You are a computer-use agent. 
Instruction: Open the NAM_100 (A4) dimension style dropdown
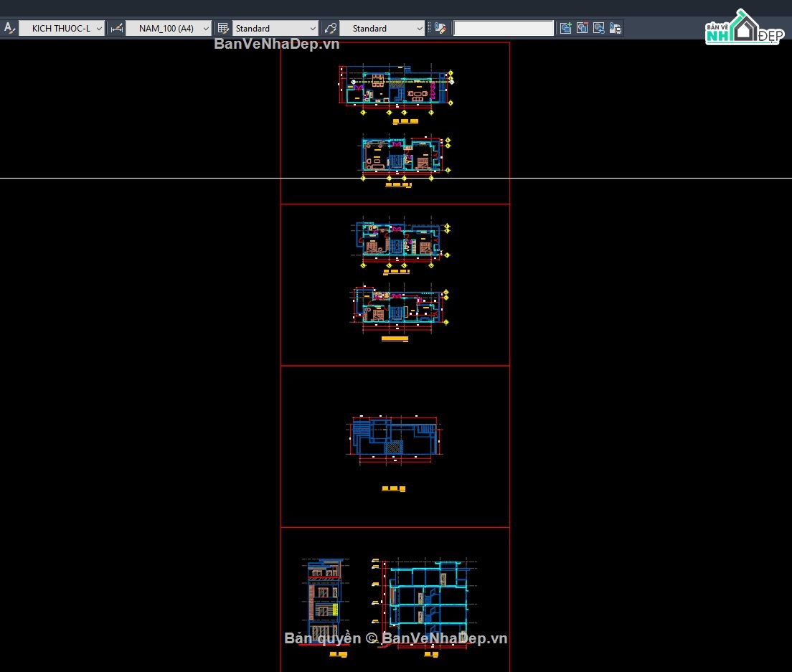(x=168, y=28)
